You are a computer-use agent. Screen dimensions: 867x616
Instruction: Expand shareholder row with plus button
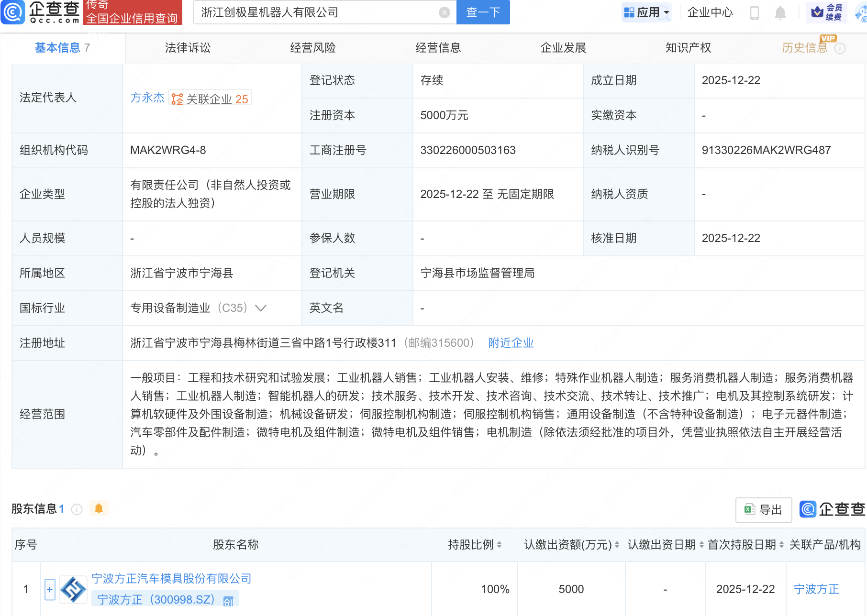(50, 589)
